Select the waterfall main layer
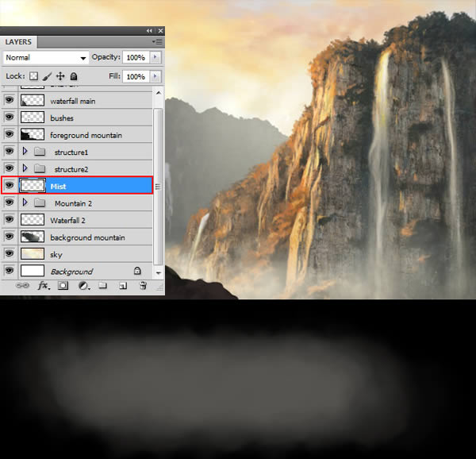 pyautogui.click(x=78, y=101)
